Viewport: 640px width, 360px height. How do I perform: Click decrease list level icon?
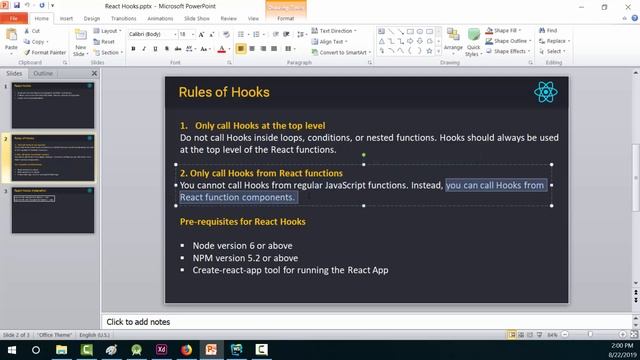[276, 34]
